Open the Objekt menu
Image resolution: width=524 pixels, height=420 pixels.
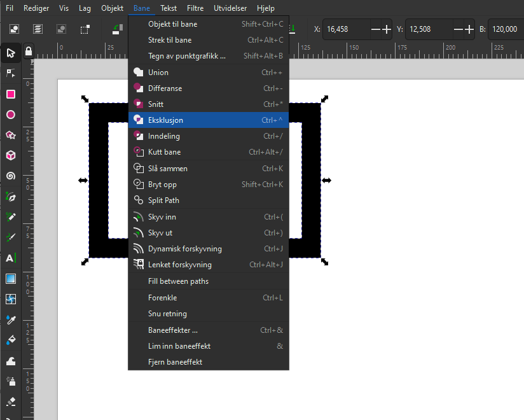[112, 8]
